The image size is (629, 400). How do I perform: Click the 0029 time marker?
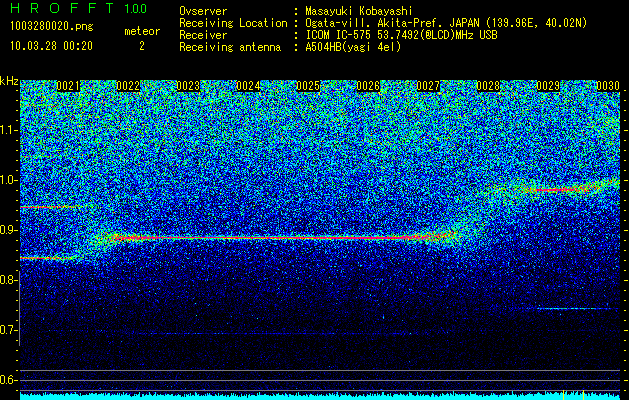tap(548, 86)
